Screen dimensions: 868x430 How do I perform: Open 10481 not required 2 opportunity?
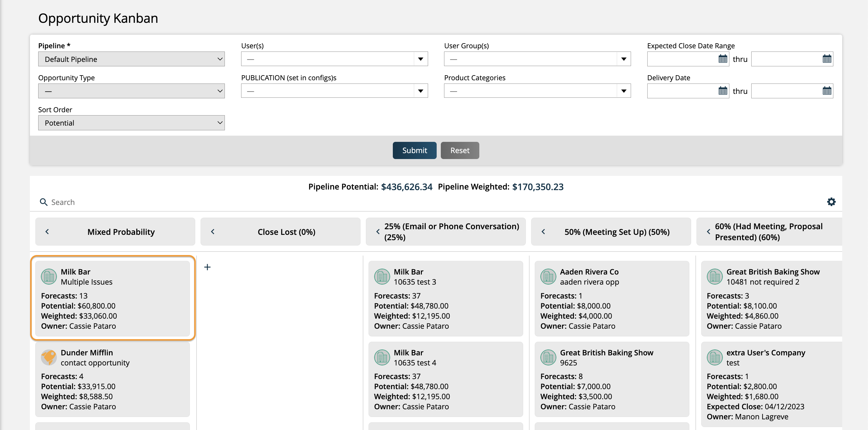pos(772,298)
